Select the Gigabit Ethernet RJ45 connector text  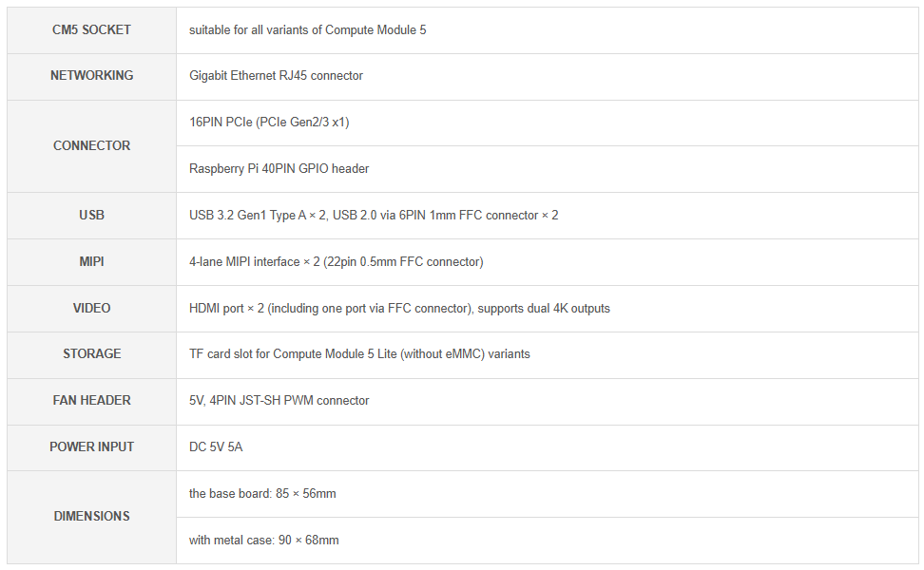coord(276,75)
